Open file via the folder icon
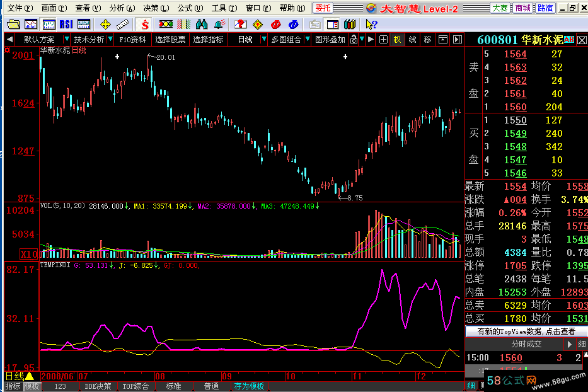Screen dimensions: 588x392 (13, 25)
